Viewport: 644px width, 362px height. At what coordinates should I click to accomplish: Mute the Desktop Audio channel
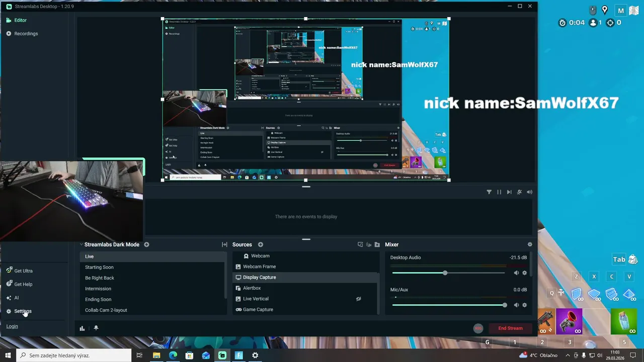[516, 273]
